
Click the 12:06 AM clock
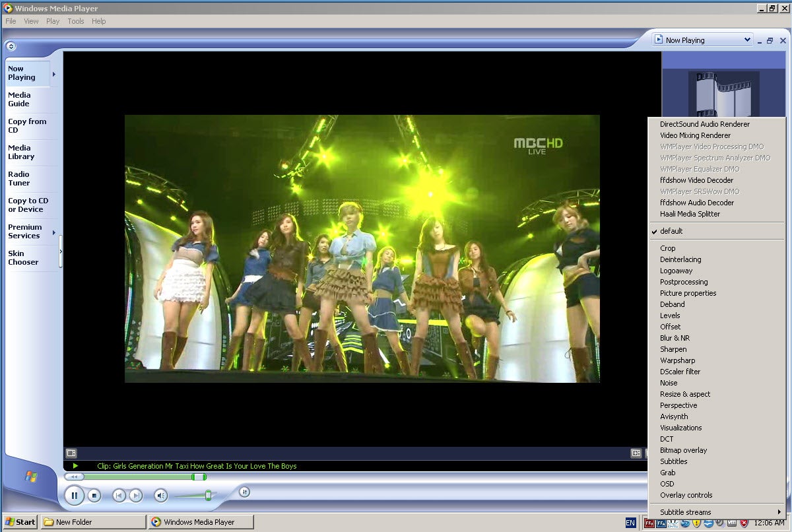[x=769, y=523]
